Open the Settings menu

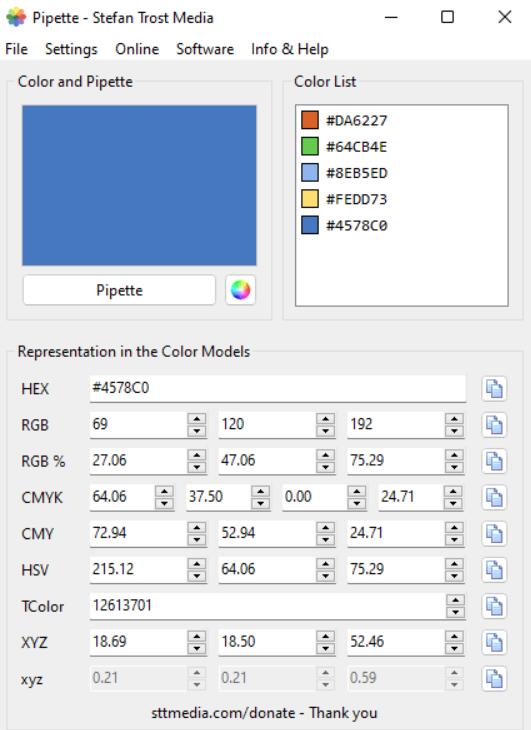[71, 49]
